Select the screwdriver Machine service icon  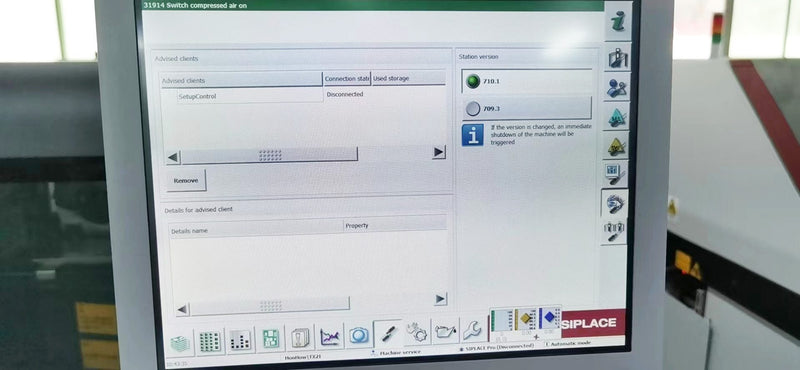388,333
